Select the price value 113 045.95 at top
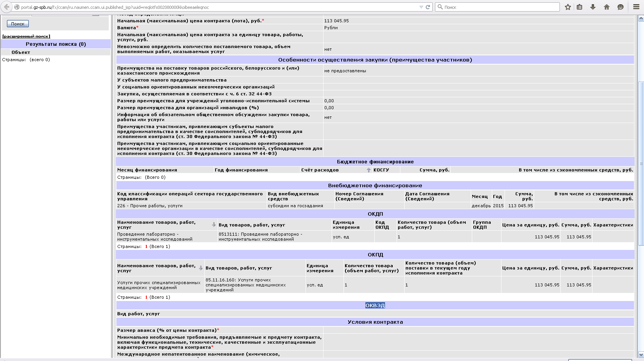644x361 pixels. [337, 21]
